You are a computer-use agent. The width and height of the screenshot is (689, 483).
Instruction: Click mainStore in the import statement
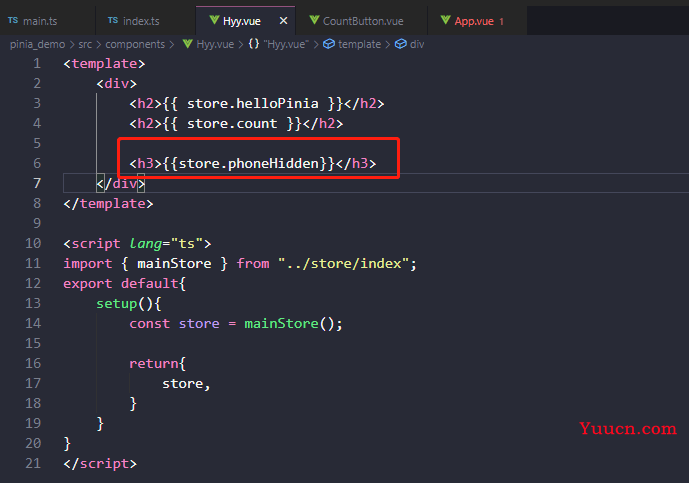point(174,264)
